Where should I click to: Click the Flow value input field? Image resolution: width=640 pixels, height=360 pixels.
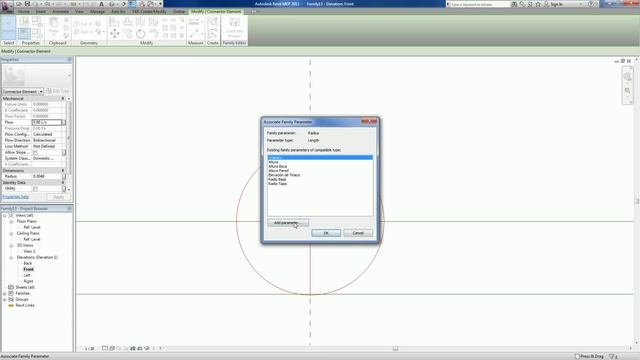point(47,122)
